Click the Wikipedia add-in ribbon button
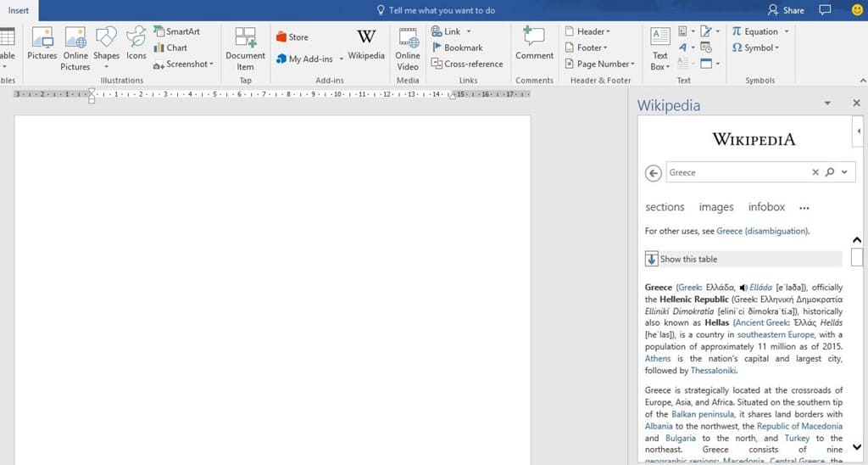868x465 pixels. click(x=366, y=44)
